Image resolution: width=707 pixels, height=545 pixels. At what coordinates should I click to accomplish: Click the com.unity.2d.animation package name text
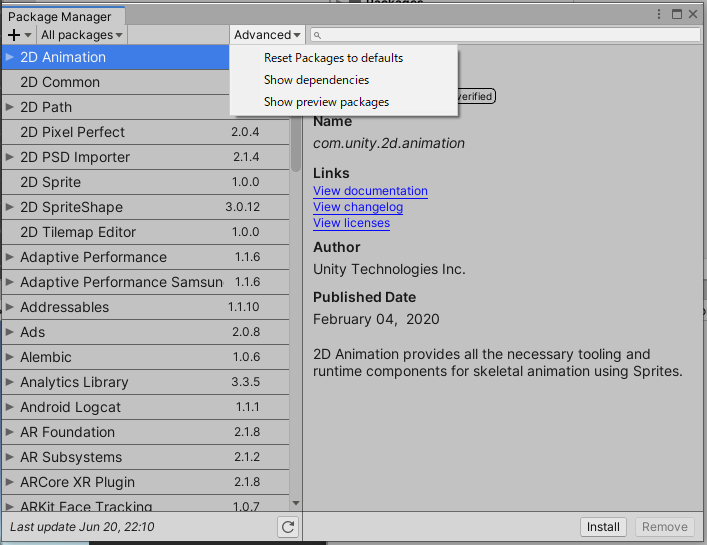tap(389, 143)
